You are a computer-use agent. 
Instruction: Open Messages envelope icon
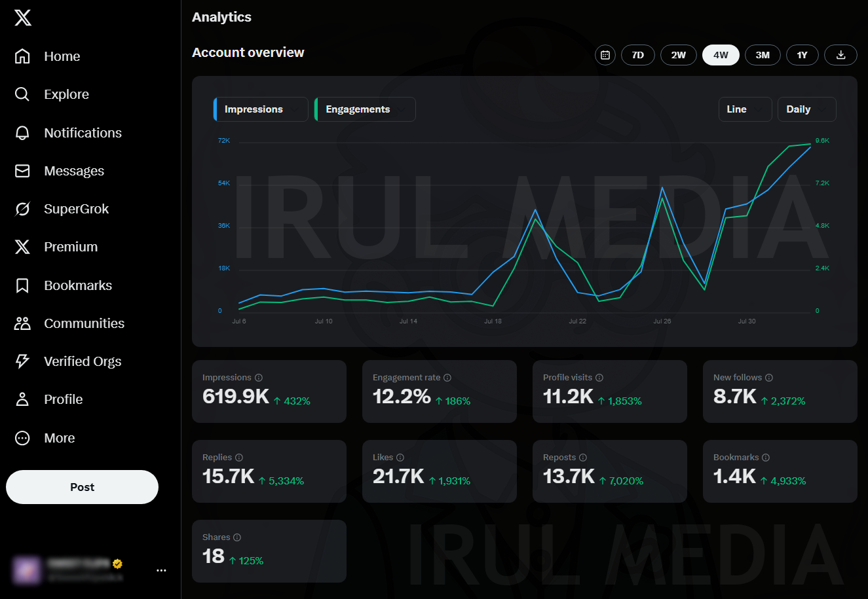tap(22, 171)
